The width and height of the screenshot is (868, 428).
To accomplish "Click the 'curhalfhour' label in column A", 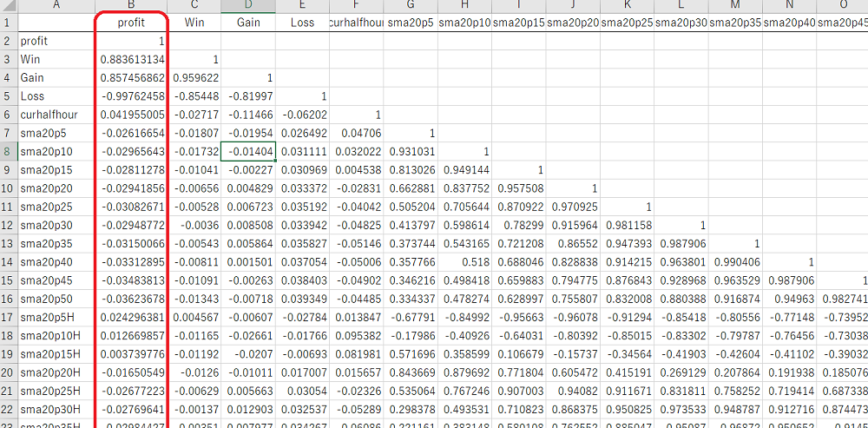I will [x=56, y=115].
